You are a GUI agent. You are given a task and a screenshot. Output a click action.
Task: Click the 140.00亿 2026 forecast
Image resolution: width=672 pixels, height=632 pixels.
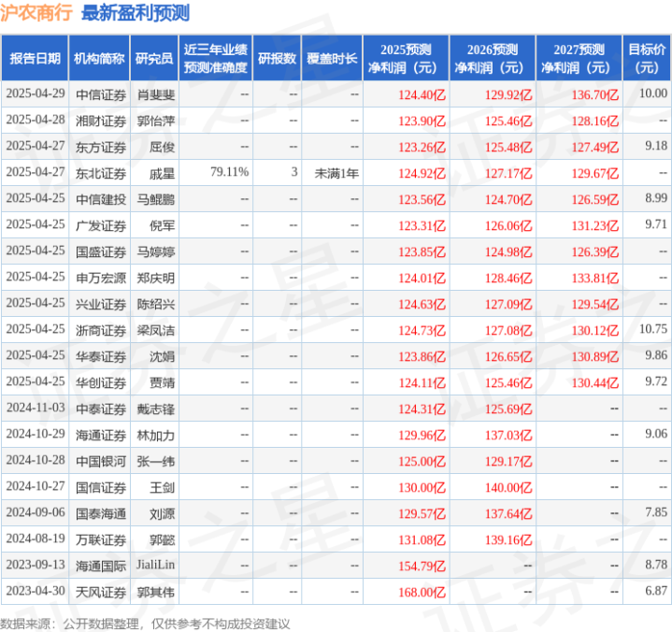pyautogui.click(x=508, y=487)
